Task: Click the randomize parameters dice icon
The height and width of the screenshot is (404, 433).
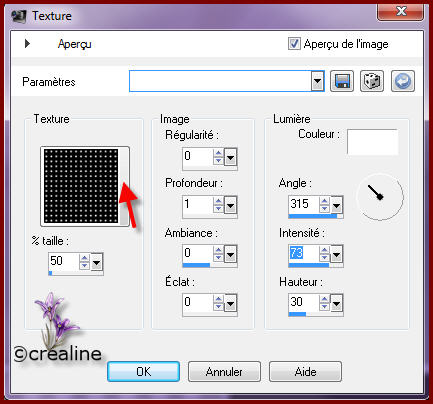Action: (372, 81)
